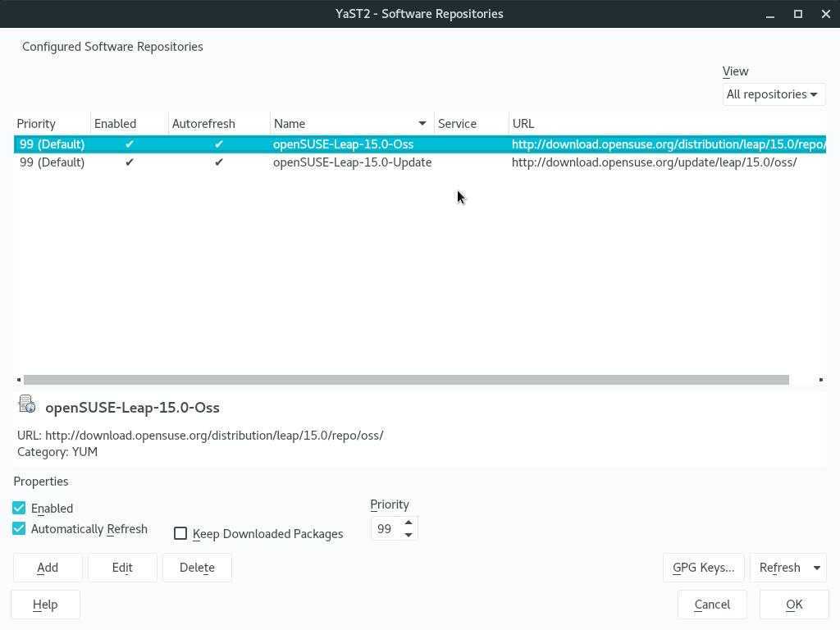The width and height of the screenshot is (840, 630).
Task: Click the URL column header
Action: tap(523, 124)
